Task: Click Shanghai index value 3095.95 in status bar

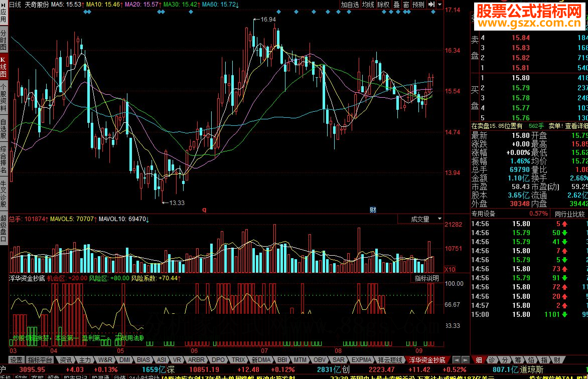Action: 32,369
